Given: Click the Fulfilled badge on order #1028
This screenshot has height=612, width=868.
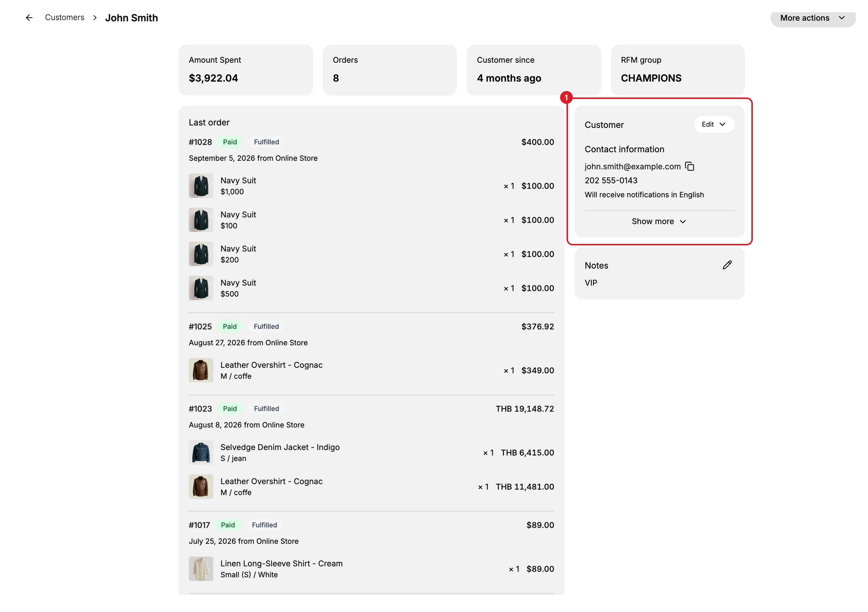Looking at the screenshot, I should tap(266, 142).
